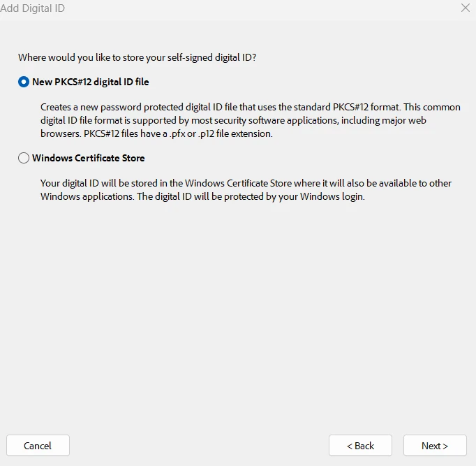Image resolution: width=476 pixels, height=466 pixels.
Task: Click the line mentioning major web browsers
Action: coord(233,120)
